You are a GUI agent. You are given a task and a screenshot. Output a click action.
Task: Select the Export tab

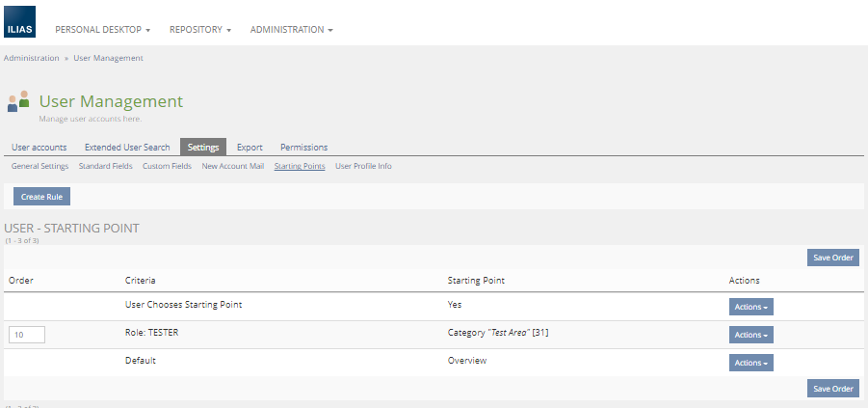(x=250, y=148)
